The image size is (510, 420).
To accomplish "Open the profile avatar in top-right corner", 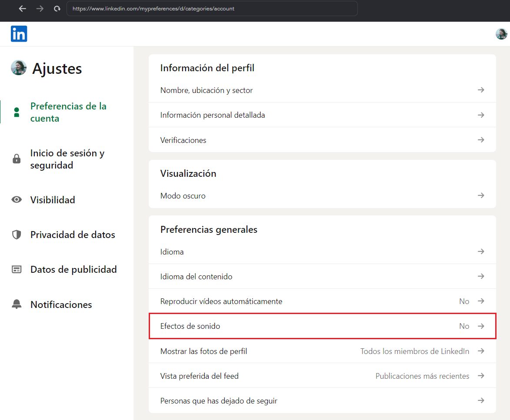I will pyautogui.click(x=501, y=34).
